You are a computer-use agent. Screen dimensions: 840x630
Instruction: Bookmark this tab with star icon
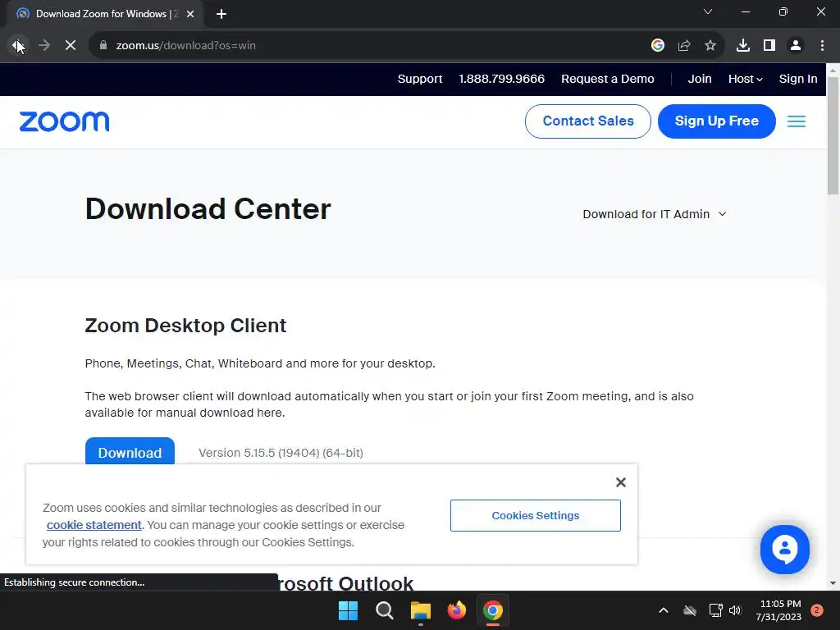pos(710,46)
